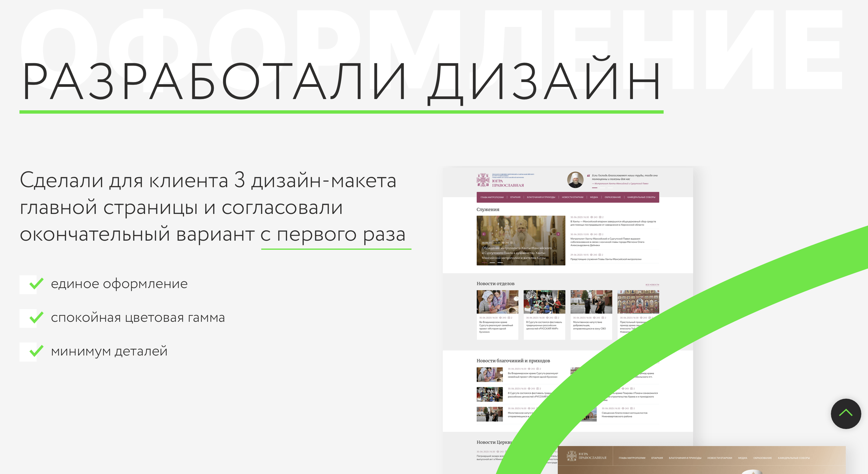
Task: Open the РУССКИЙ МИР festival news thumbnail
Action: (x=544, y=302)
